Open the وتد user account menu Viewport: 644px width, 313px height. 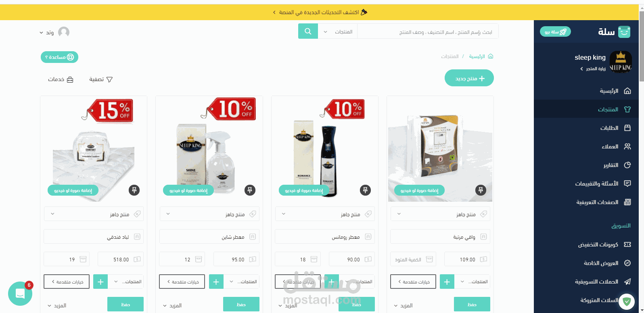(54, 32)
